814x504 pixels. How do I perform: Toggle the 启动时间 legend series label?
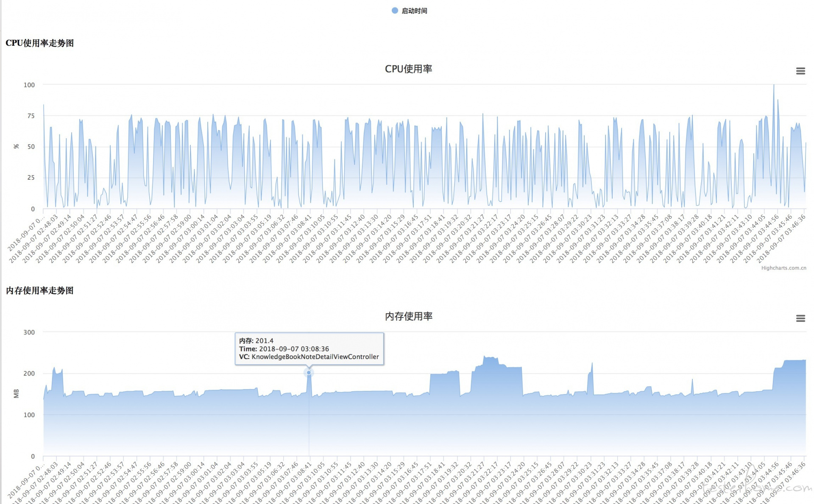pos(414,11)
